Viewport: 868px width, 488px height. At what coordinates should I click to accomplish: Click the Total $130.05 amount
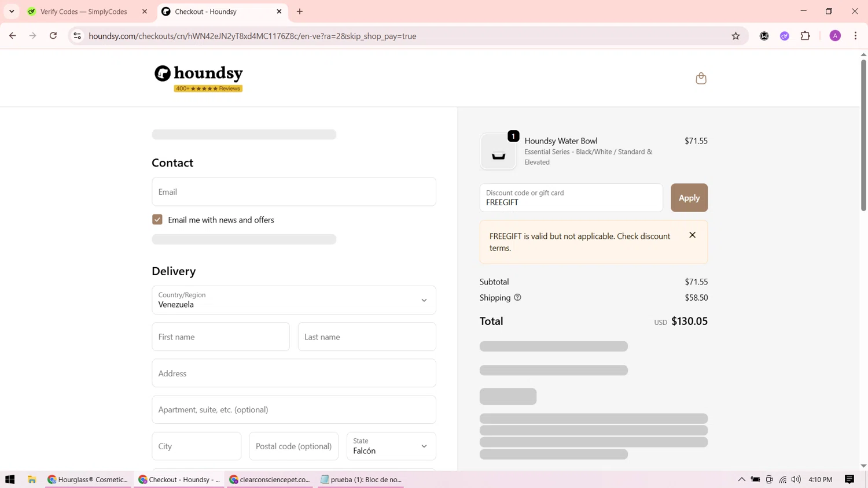tap(689, 321)
